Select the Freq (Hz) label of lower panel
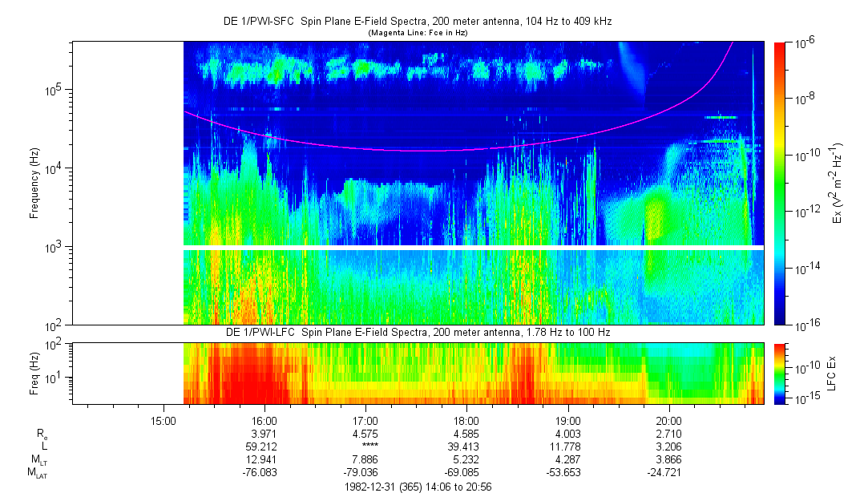This screenshot has height=497, width=868. coord(34,373)
